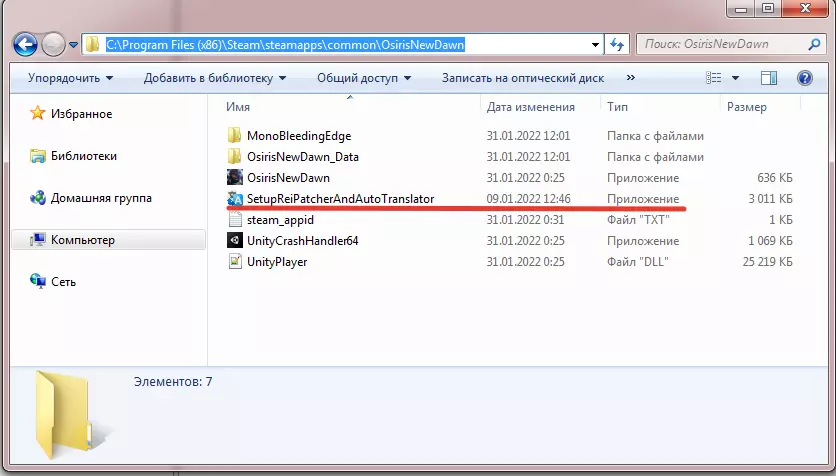Click UnityPlayer DLL file icon

point(235,261)
